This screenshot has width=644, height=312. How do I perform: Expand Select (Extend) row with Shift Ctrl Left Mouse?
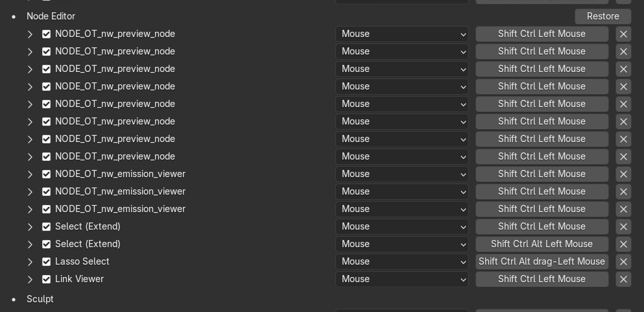(30, 226)
